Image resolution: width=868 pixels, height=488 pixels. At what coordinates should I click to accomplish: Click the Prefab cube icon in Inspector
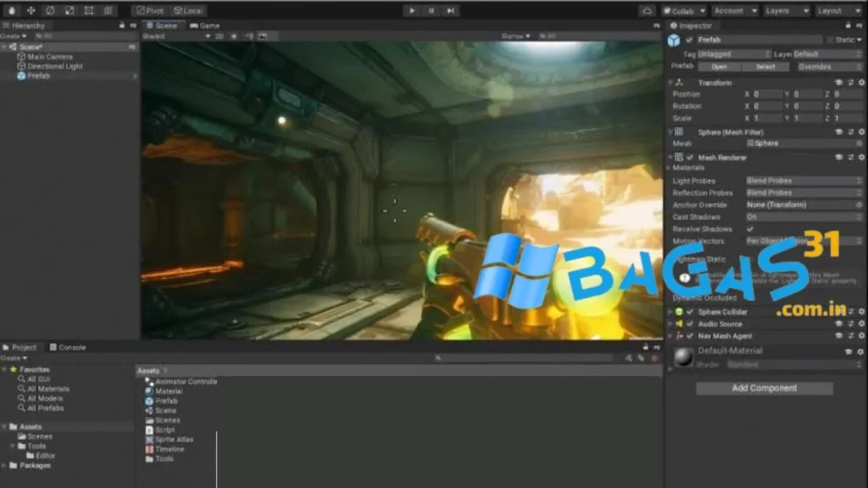(674, 41)
